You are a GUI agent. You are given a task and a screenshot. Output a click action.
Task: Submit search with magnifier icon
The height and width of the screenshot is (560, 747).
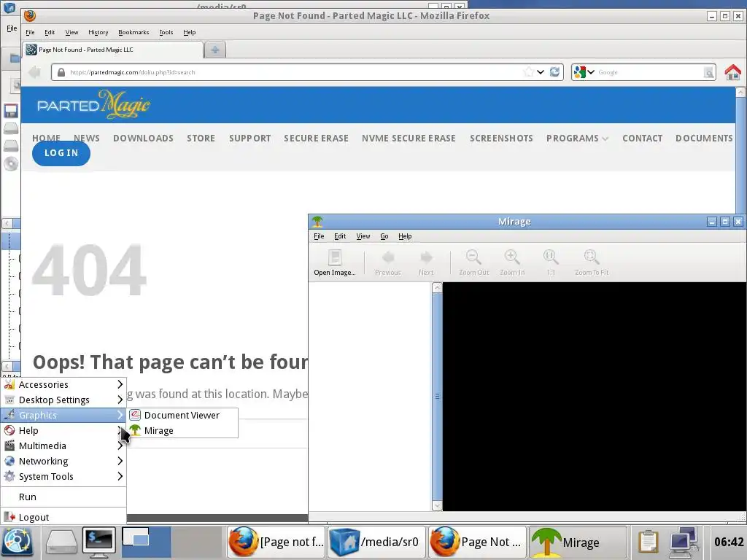coord(709,72)
